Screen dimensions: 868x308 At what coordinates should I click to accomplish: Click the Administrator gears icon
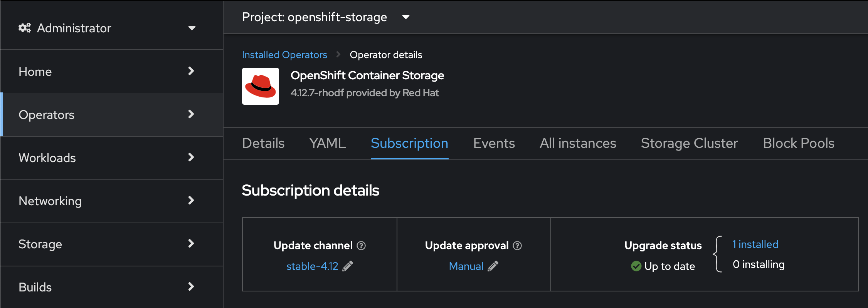25,28
